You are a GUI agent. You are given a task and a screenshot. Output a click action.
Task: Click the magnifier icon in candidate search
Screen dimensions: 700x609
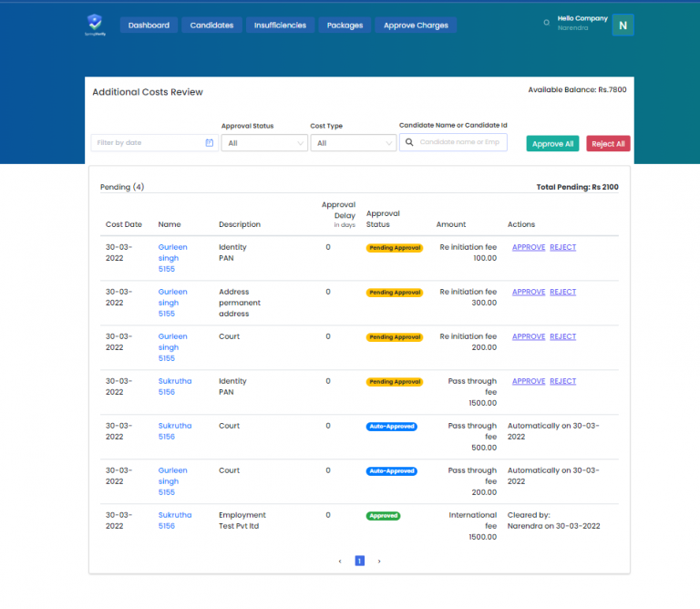pos(409,142)
